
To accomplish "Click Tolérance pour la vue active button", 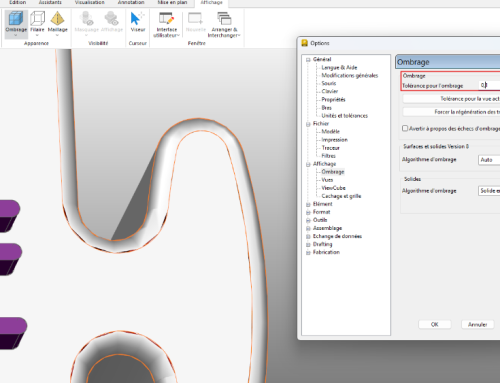I will (x=452, y=99).
